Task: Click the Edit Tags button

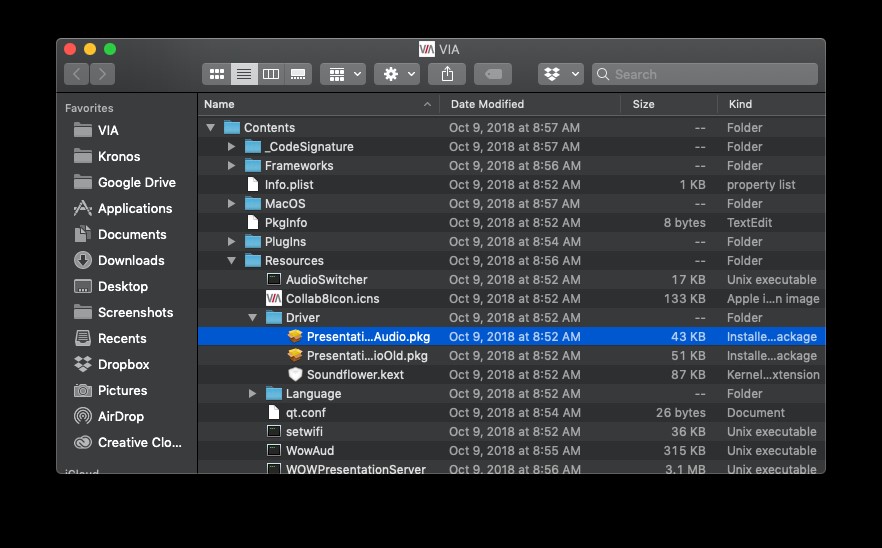Action: click(493, 74)
